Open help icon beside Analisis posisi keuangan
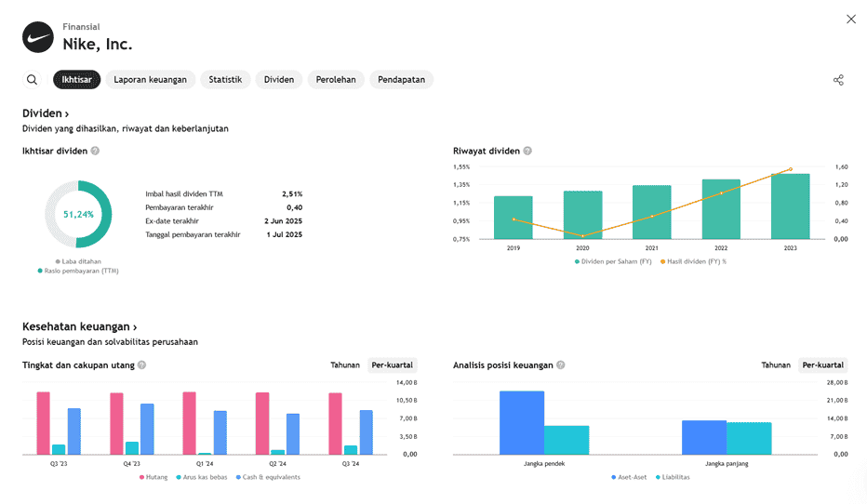Screen dimensions: 867x504 [561, 365]
